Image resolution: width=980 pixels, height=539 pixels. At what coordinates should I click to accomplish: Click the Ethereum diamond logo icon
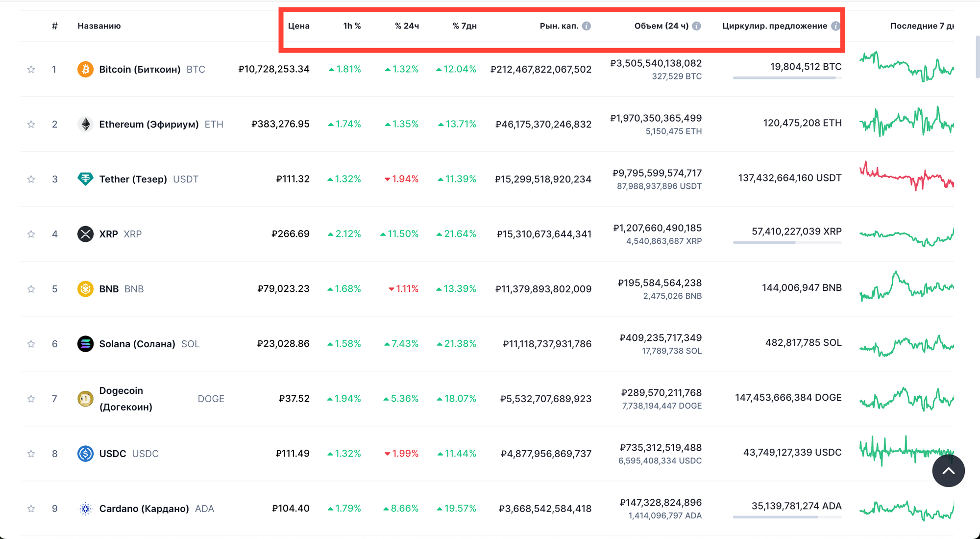pyautogui.click(x=85, y=124)
